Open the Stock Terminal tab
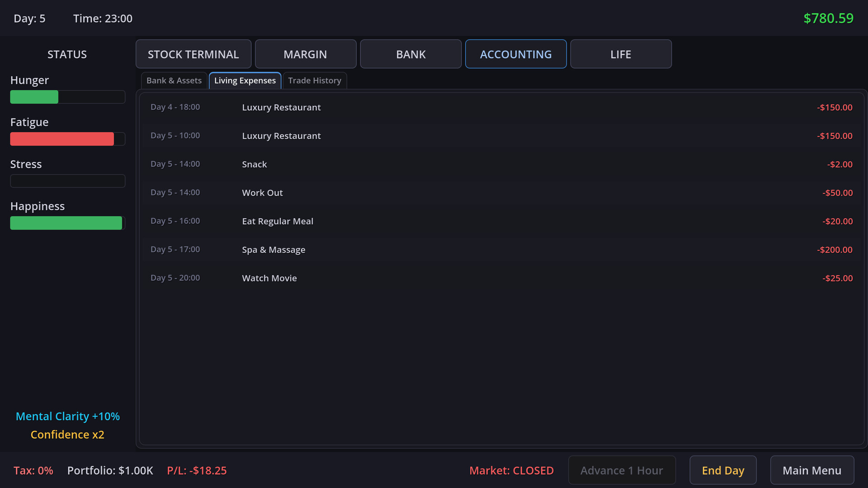This screenshot has height=488, width=868. [x=193, y=54]
